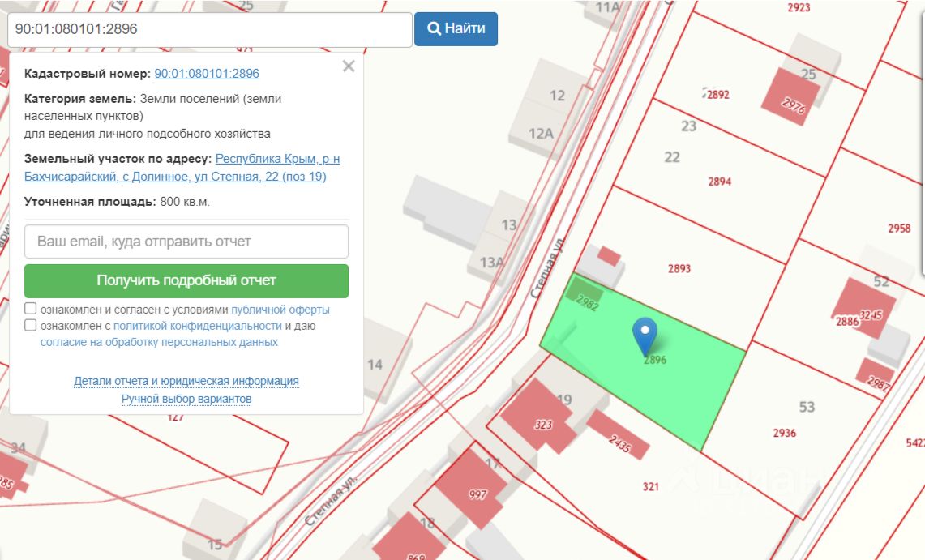Viewport: 925px width, 560px height.
Task: Click Получить подробный отчет button
Action: tap(186, 280)
